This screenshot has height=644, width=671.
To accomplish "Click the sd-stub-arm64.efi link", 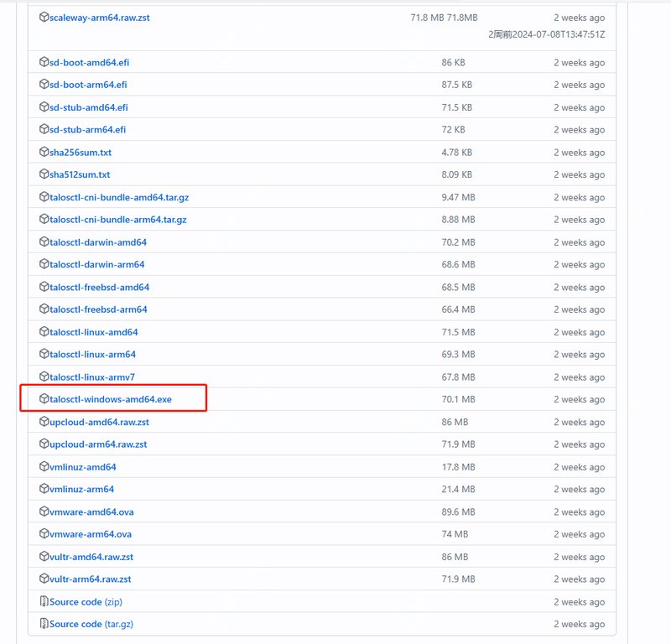I will tap(88, 130).
